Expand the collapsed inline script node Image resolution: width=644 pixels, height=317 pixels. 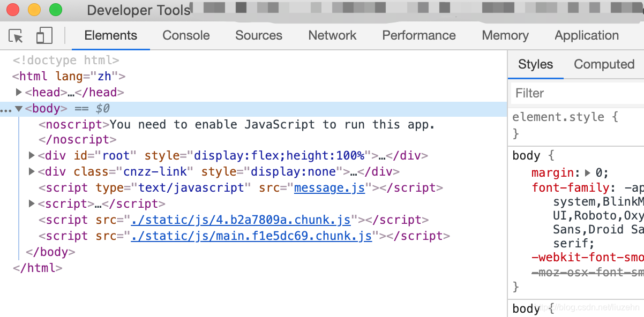(32, 204)
